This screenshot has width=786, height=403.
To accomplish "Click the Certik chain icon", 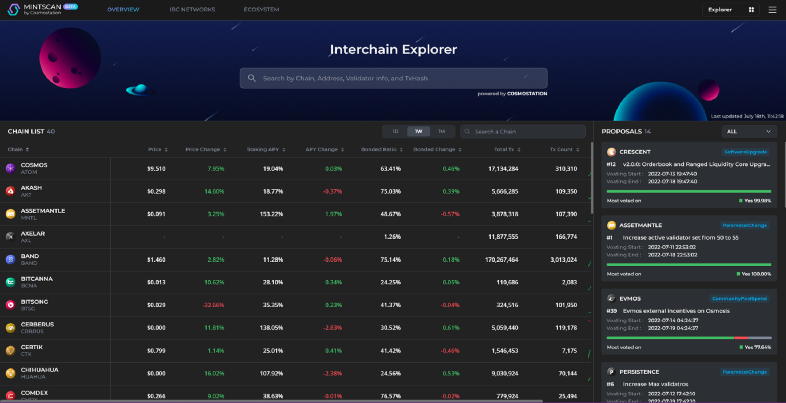I will coord(11,350).
